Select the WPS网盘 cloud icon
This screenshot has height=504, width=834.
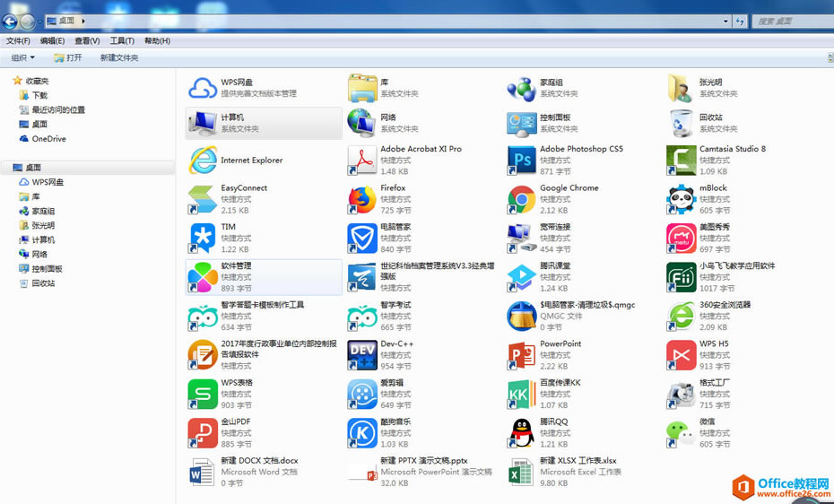(x=202, y=88)
